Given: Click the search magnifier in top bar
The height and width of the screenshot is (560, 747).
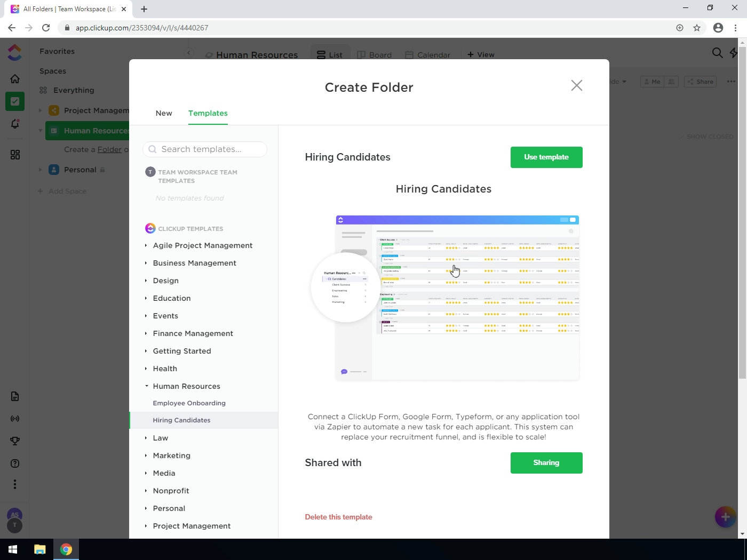Looking at the screenshot, I should coord(718,52).
